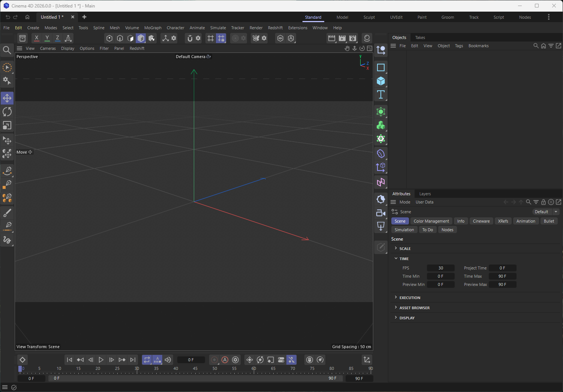Open the Color Management tab button
Image resolution: width=563 pixels, height=392 pixels.
tap(431, 221)
